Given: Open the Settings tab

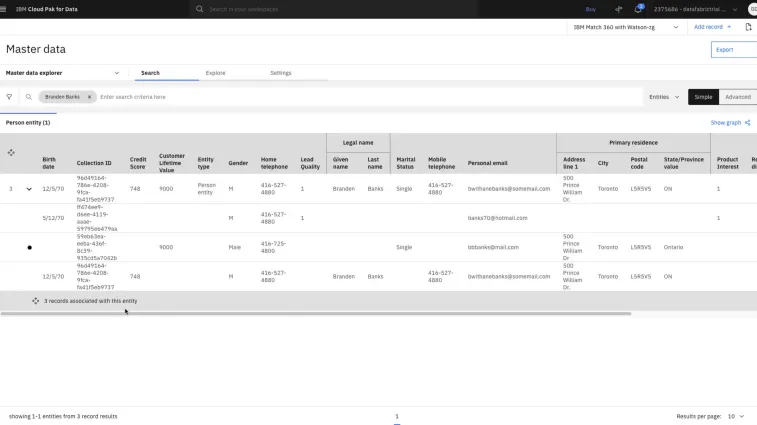Looking at the screenshot, I should [x=281, y=73].
